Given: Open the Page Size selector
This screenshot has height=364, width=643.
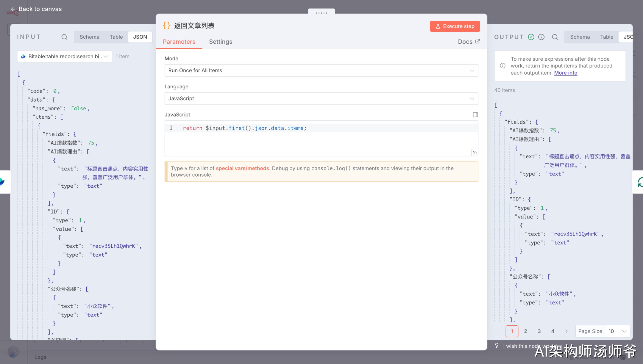Looking at the screenshot, I should coord(617,331).
